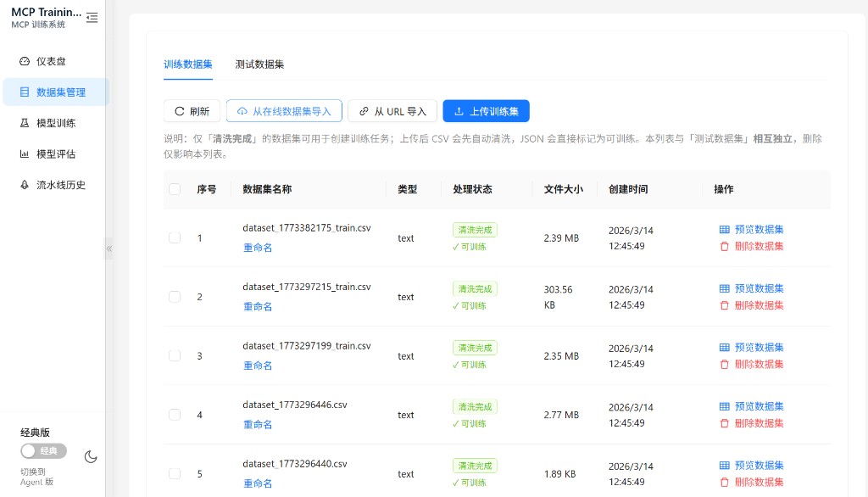Click file size 2.39 MB cell
The width and height of the screenshot is (868, 497).
click(561, 237)
